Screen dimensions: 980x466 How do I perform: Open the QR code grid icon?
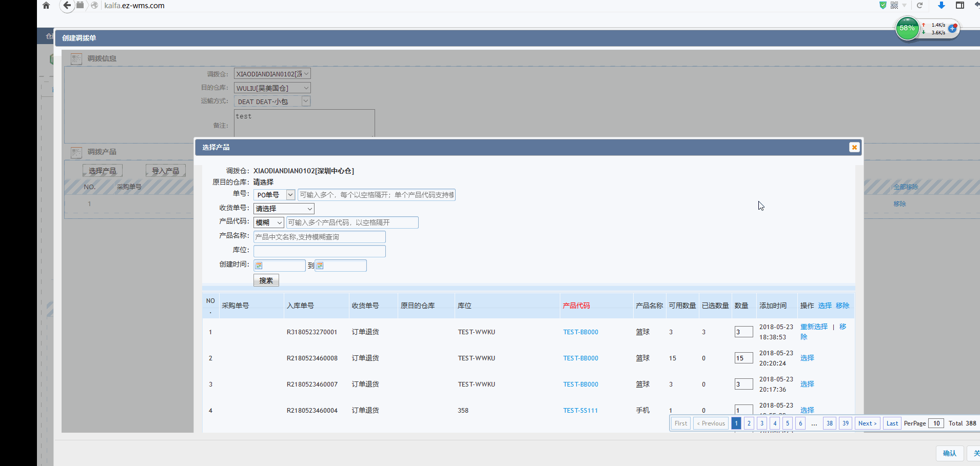pos(894,5)
